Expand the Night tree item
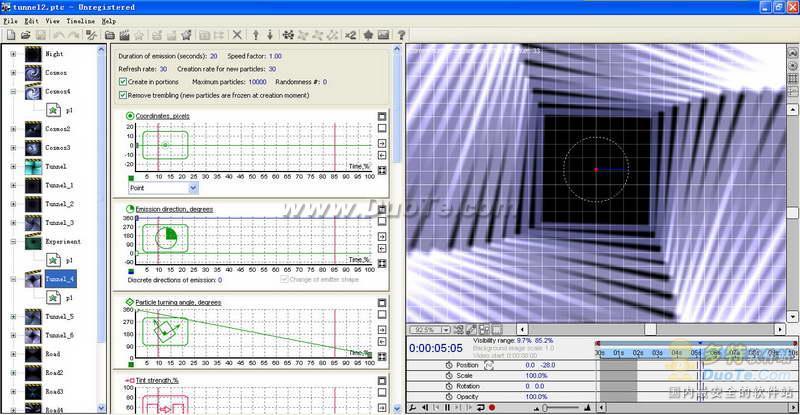This screenshot has width=800, height=415. [13, 54]
